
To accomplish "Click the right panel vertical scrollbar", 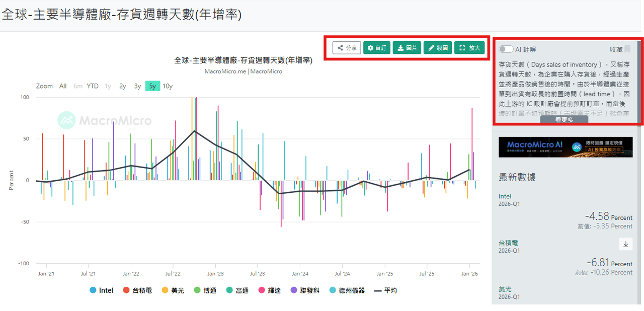I will coord(640,171).
